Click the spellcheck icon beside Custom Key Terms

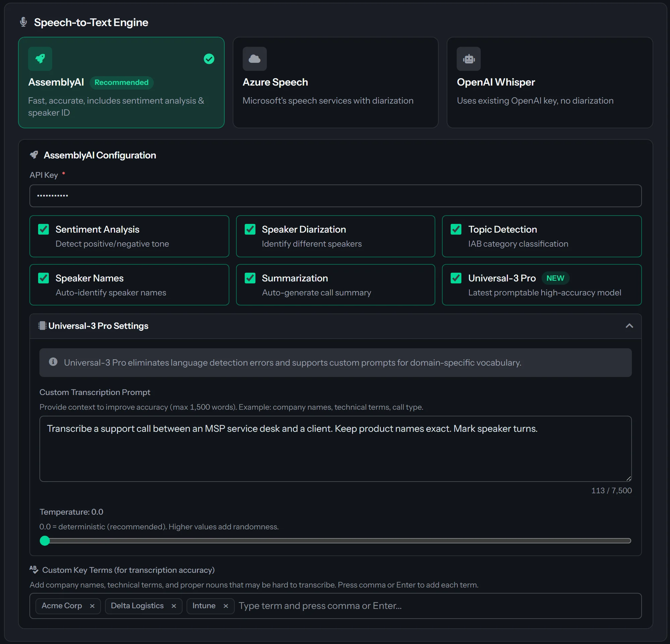pos(34,569)
